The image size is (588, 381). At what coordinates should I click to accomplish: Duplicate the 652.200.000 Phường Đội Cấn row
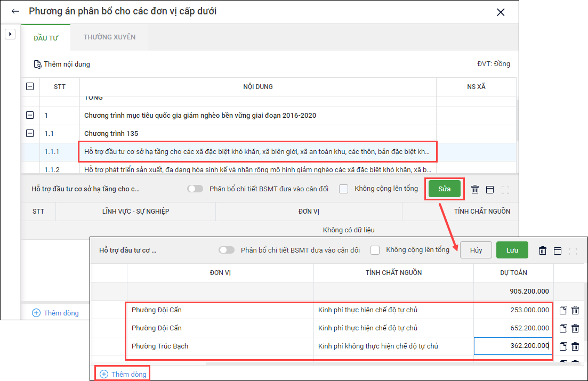click(x=563, y=328)
